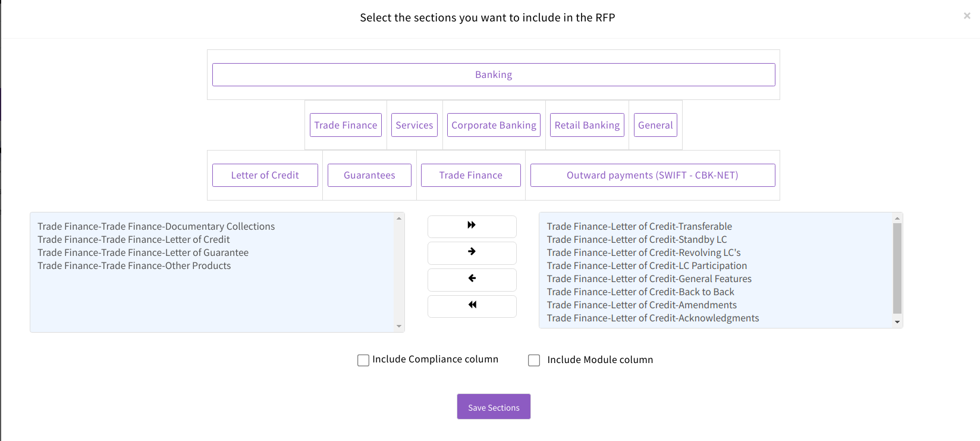Click the move-selected-left arrow icon
Screen dimensions: 980x441
472,279
